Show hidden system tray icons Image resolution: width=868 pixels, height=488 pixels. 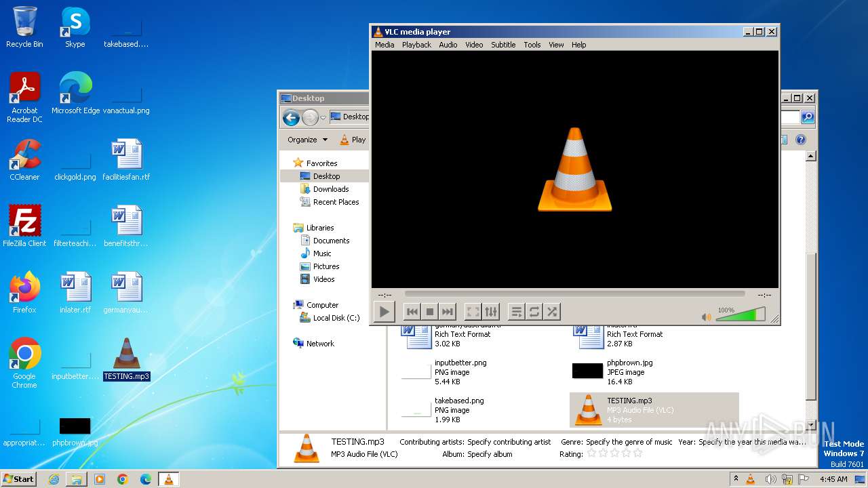point(736,479)
